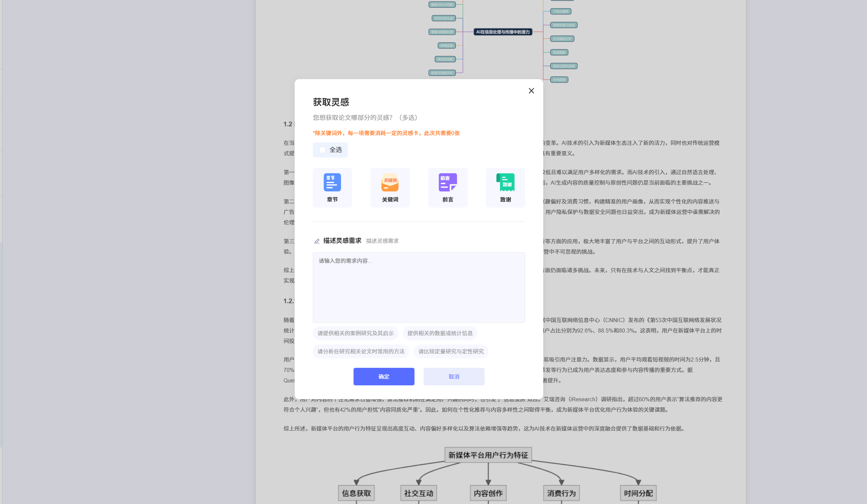
Task: Click the 个性化推荐 mind map node
Action: (560, 11)
